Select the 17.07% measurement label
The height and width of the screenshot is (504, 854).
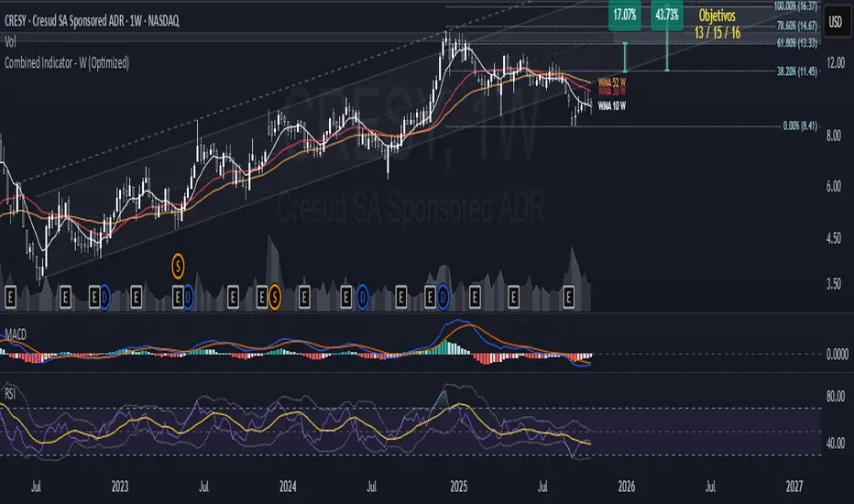tap(625, 16)
